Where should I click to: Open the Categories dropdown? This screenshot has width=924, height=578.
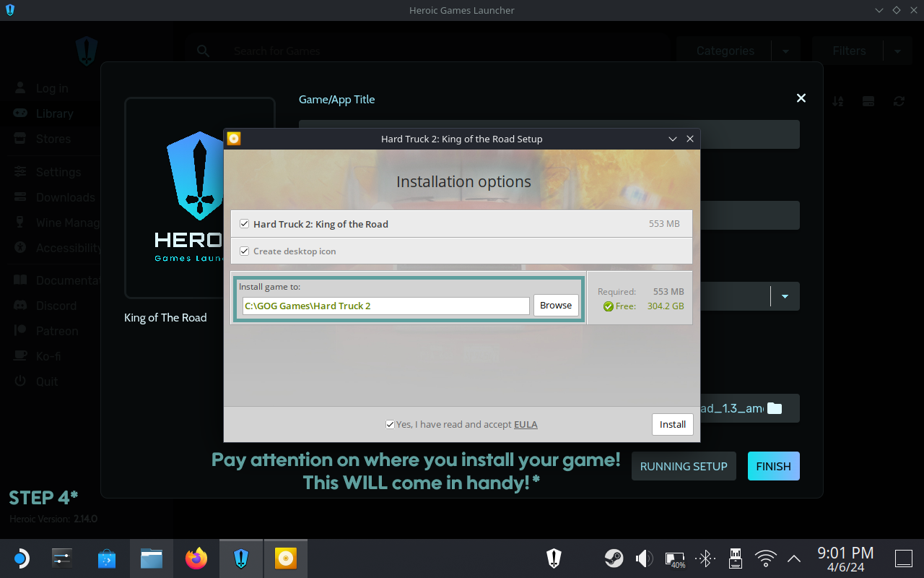click(725, 51)
